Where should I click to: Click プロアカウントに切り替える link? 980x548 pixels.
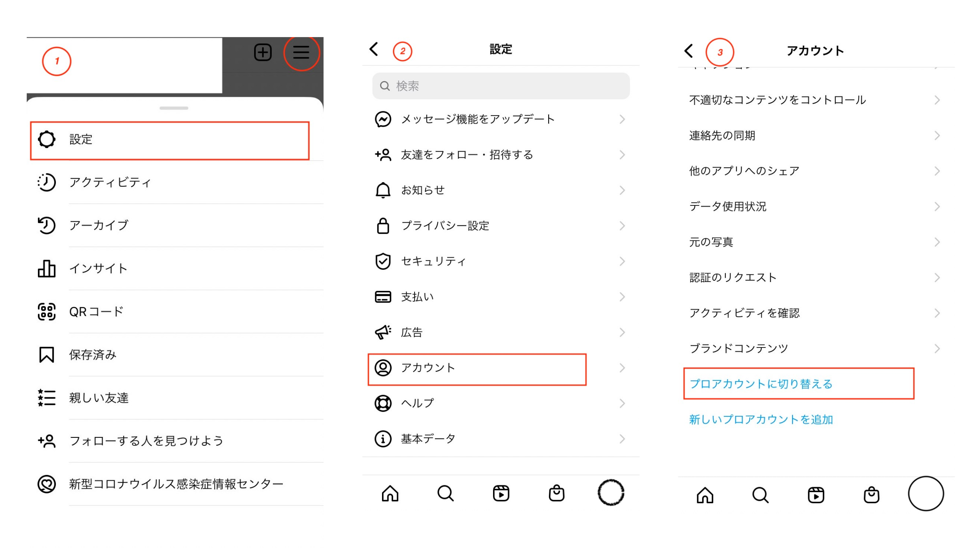coord(761,384)
